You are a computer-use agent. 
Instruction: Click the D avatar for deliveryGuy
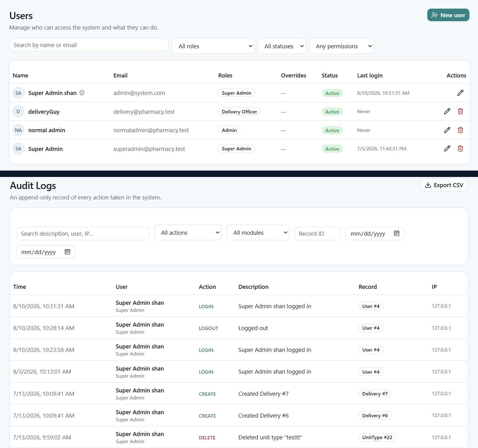18,111
